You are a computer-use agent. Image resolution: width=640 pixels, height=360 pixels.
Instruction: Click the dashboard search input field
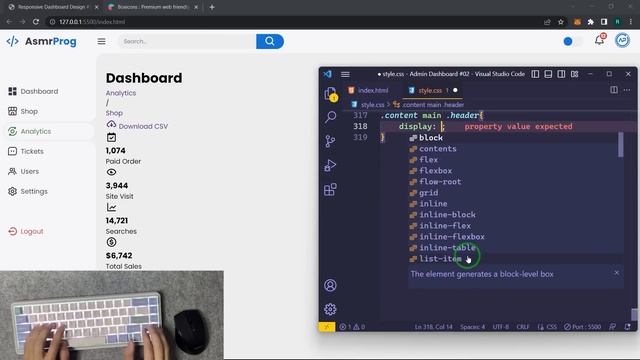click(187, 41)
